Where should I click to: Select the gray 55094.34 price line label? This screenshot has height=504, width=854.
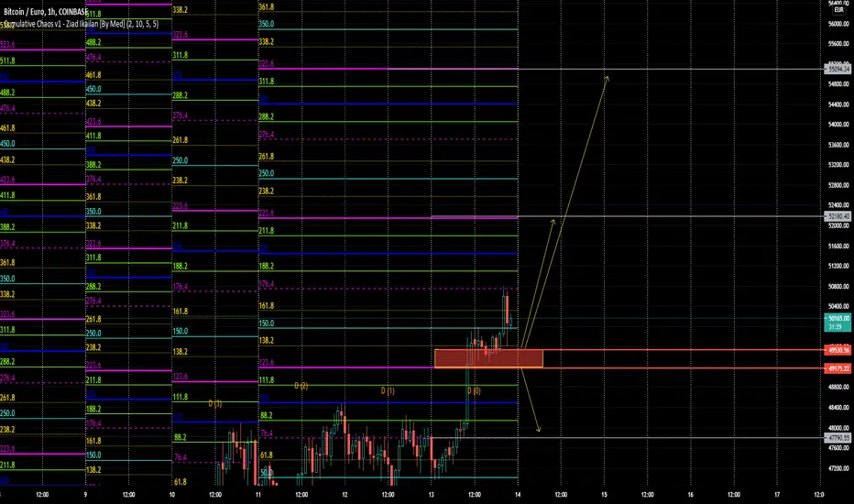click(x=838, y=70)
